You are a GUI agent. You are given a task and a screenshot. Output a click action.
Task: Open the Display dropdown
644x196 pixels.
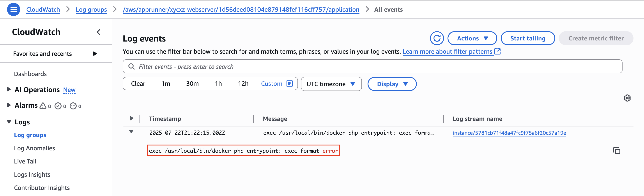tap(392, 84)
